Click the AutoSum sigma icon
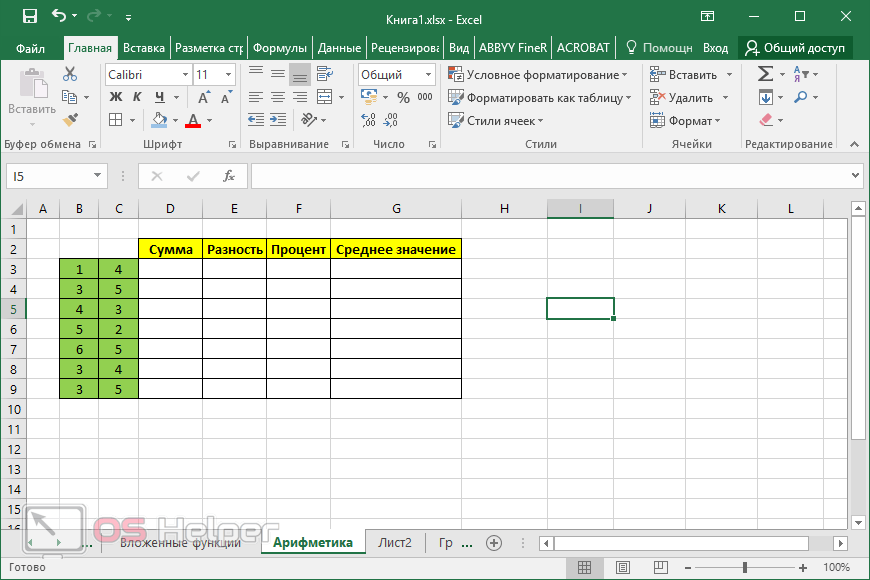This screenshot has width=870, height=580. (x=765, y=74)
